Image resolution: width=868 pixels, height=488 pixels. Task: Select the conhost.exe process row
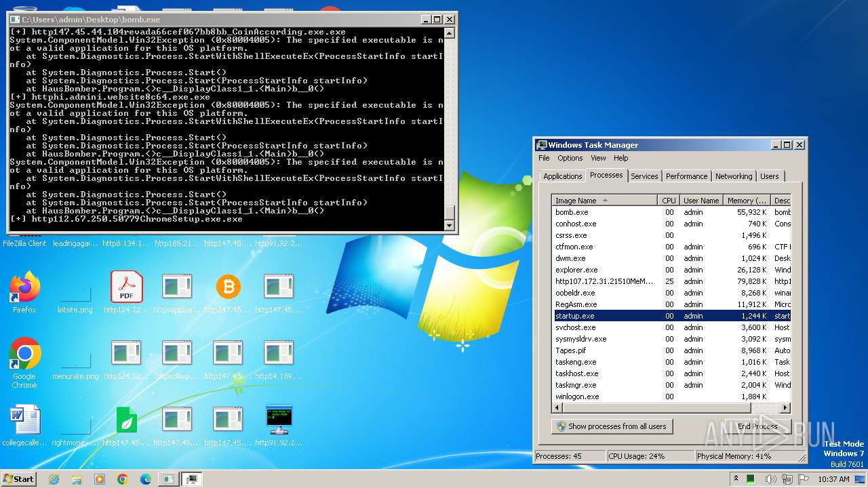pyautogui.click(x=671, y=224)
